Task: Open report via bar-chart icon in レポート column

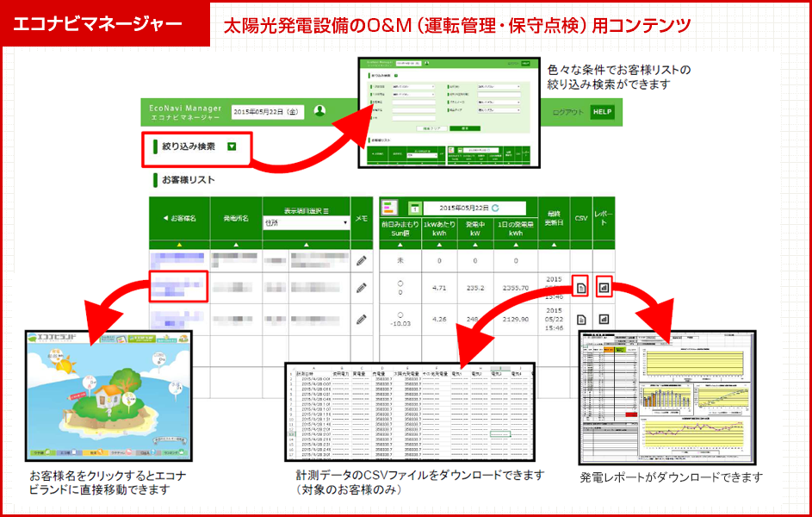Action: [604, 285]
